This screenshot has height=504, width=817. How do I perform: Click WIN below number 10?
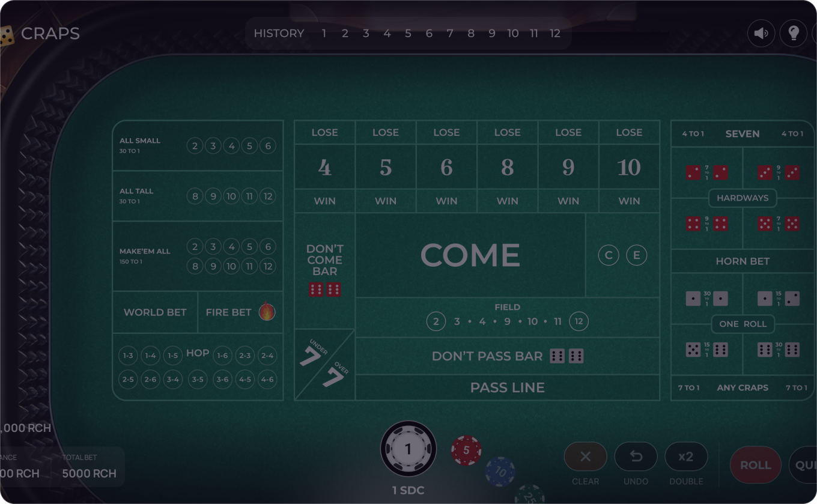click(x=629, y=201)
